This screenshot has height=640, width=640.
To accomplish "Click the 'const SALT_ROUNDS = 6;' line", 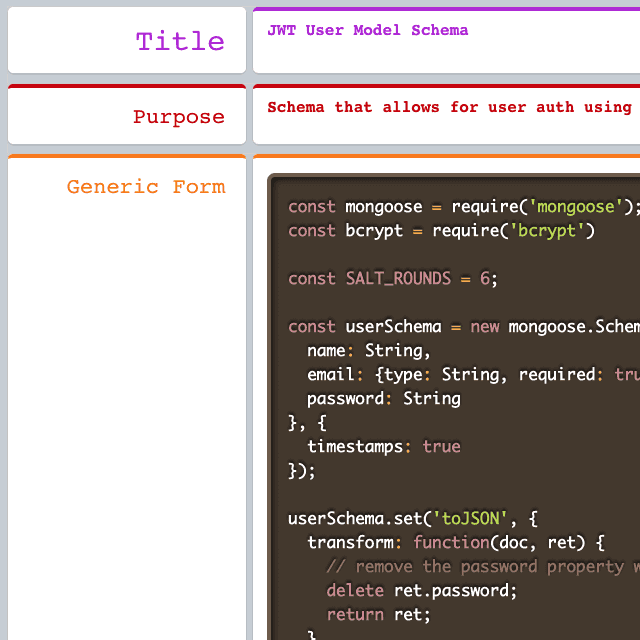I will (393, 279).
